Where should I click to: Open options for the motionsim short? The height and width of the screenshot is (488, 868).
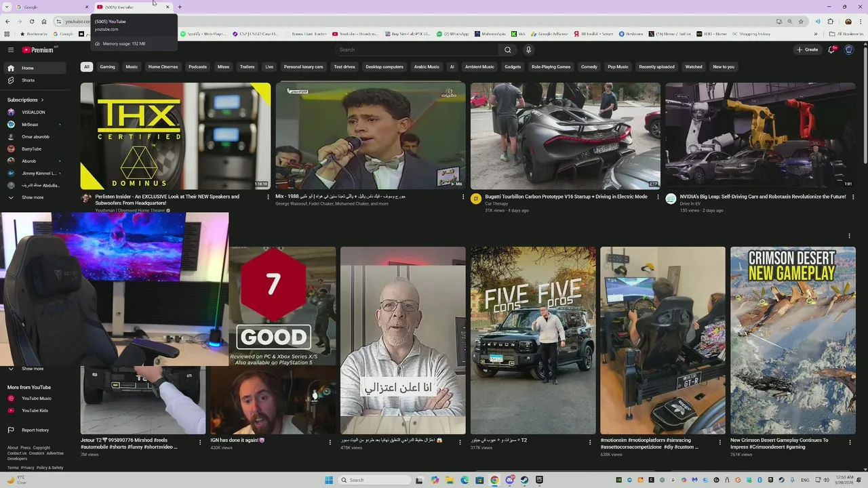pos(719,442)
